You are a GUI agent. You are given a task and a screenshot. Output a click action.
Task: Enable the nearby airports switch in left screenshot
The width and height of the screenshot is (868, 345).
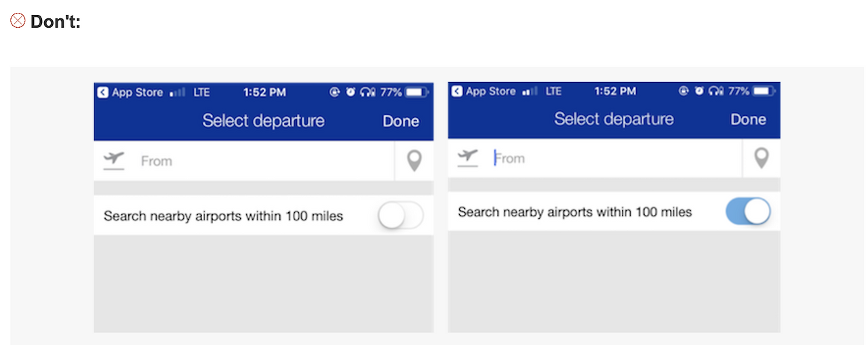tap(401, 216)
